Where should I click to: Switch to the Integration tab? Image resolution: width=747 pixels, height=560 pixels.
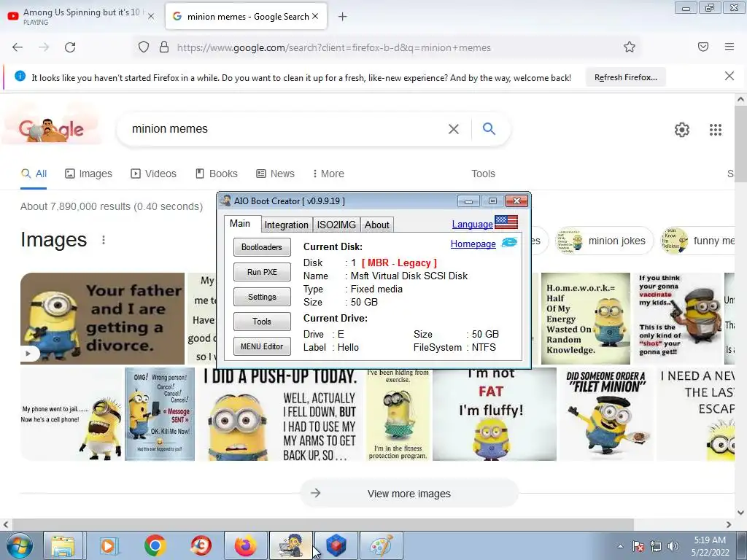[286, 225]
